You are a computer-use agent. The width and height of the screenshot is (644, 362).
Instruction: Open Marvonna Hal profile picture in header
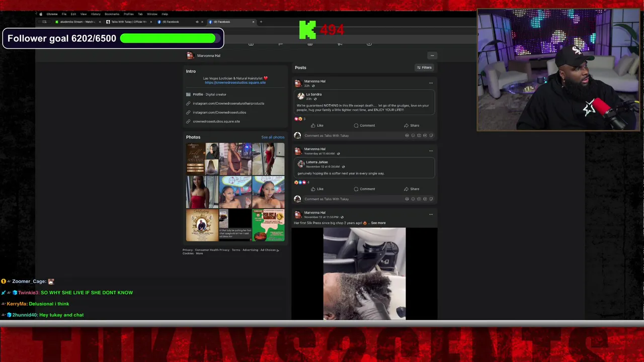coord(190,55)
